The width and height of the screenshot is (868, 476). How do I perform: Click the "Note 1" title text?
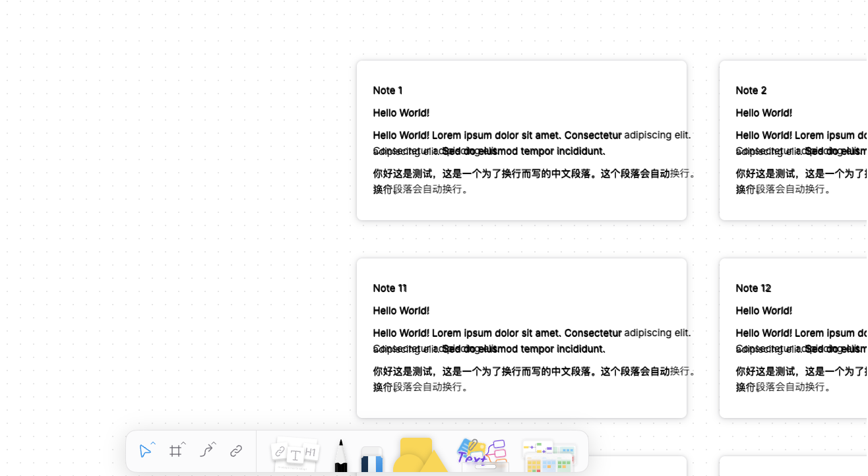(x=387, y=90)
